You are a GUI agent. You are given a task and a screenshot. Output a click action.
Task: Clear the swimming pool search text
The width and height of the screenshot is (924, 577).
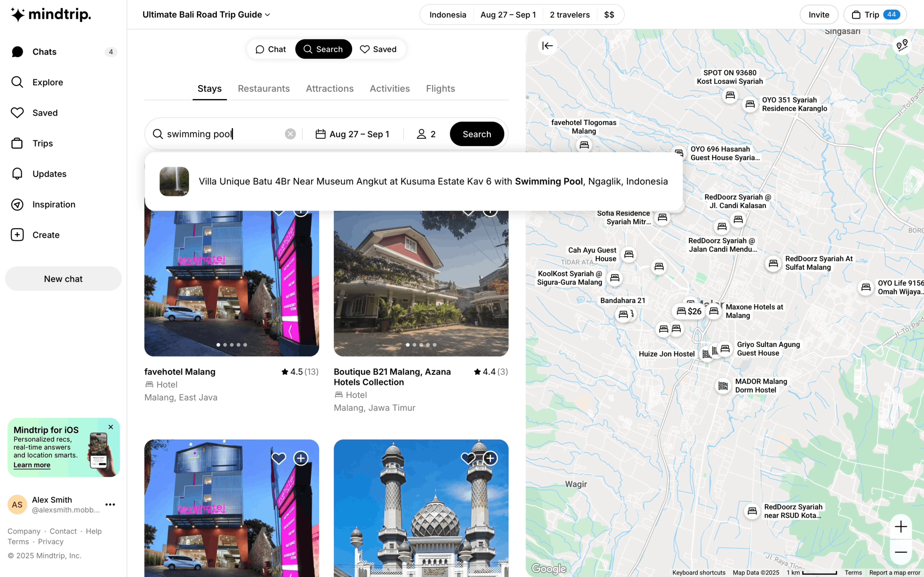[290, 134]
